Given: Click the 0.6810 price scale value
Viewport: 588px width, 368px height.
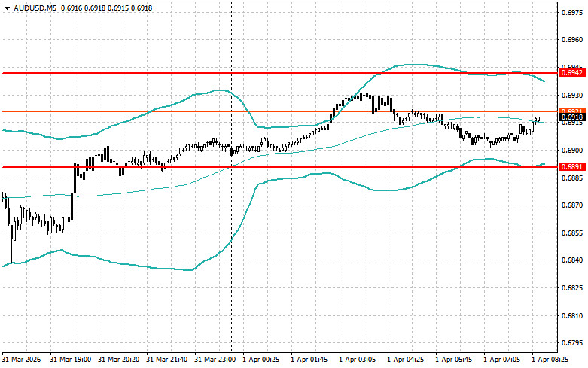Looking at the screenshot, I should [x=572, y=316].
